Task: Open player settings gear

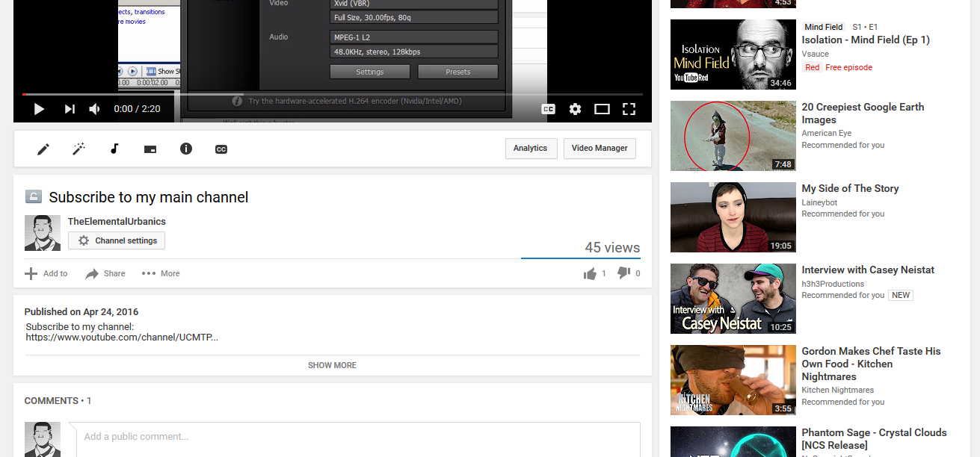Action: [575, 109]
